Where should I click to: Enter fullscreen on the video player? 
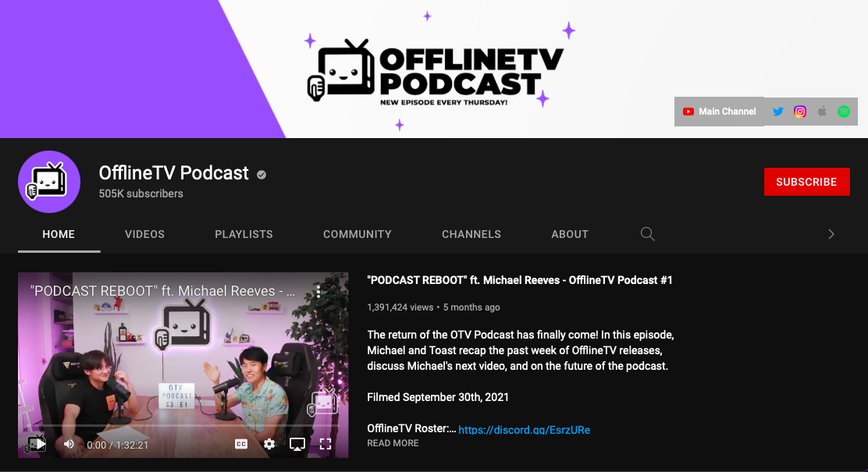[325, 444]
